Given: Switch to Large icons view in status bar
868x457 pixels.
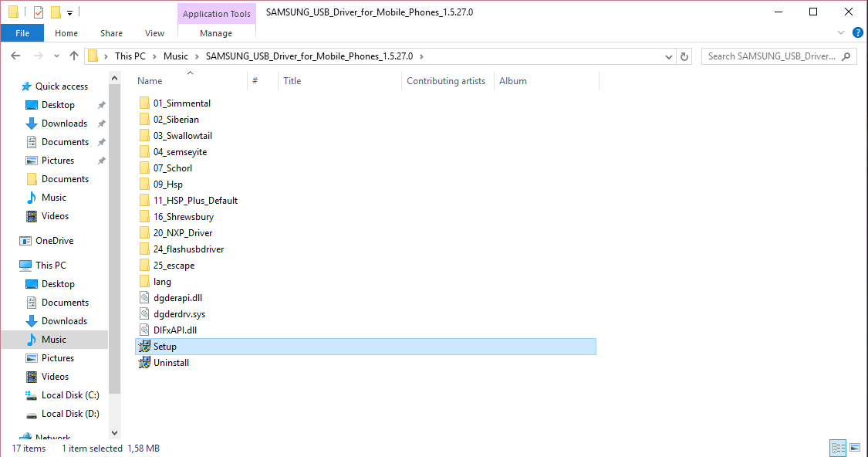Looking at the screenshot, I should point(855,447).
